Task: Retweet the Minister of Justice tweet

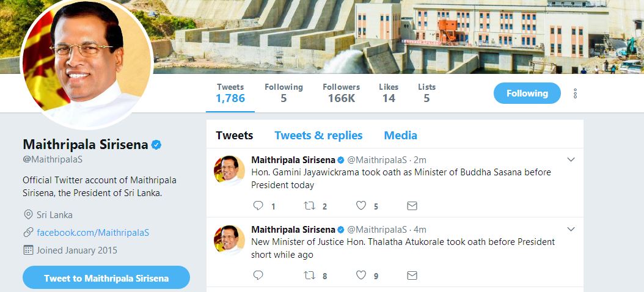Action: point(310,276)
